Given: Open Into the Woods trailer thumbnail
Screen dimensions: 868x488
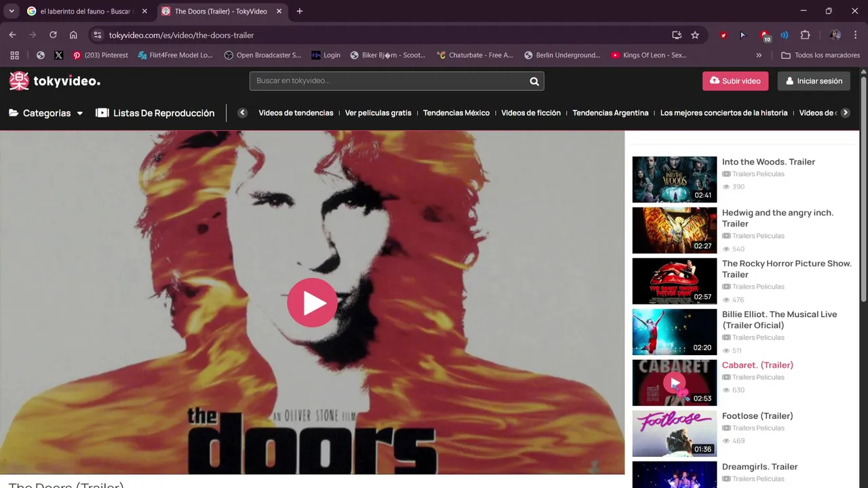Looking at the screenshot, I should [674, 180].
